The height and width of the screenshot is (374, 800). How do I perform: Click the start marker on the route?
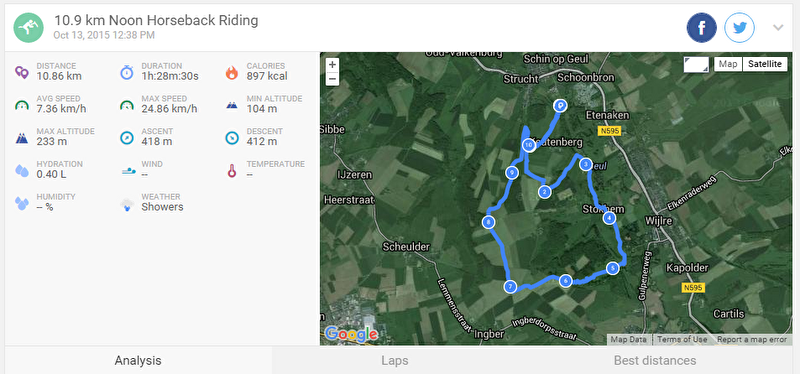pyautogui.click(x=560, y=106)
